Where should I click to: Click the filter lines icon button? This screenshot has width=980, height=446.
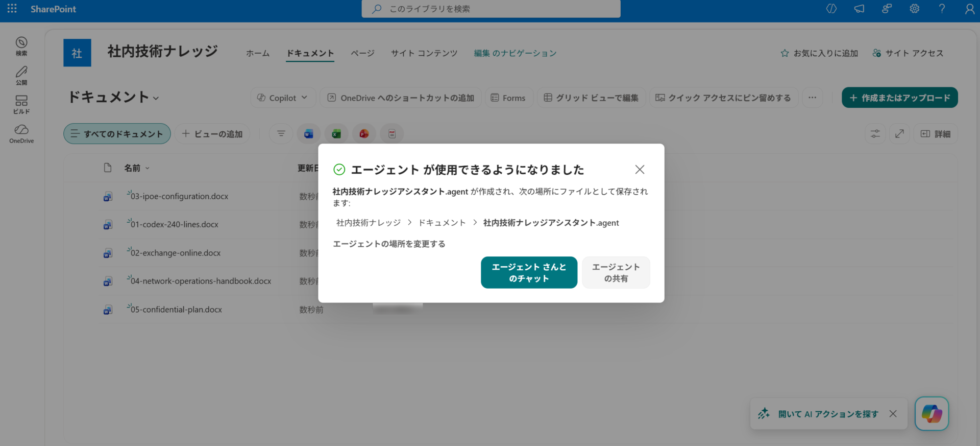tap(281, 134)
